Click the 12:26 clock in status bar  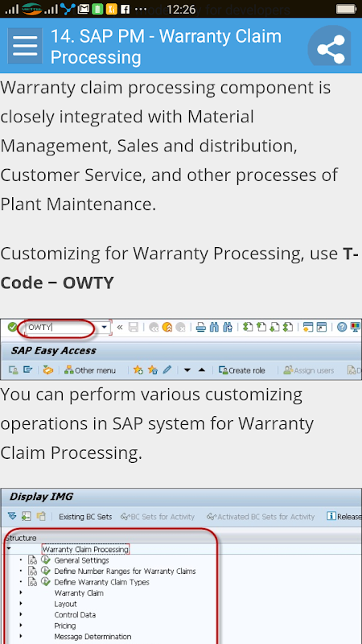click(x=181, y=9)
